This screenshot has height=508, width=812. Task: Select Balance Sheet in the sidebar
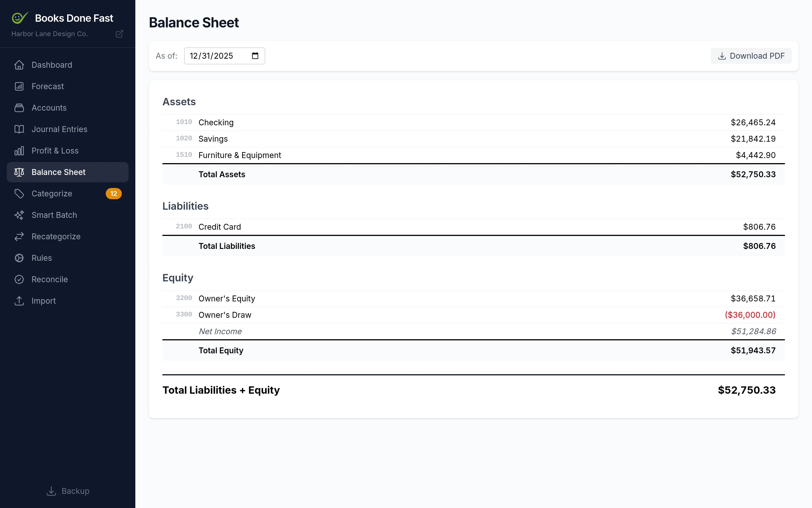point(67,172)
